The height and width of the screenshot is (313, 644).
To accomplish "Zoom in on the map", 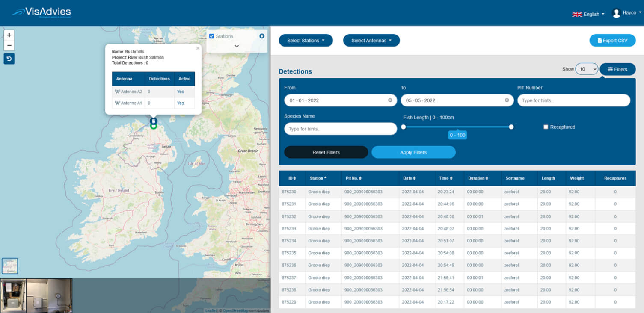I will click(x=9, y=35).
